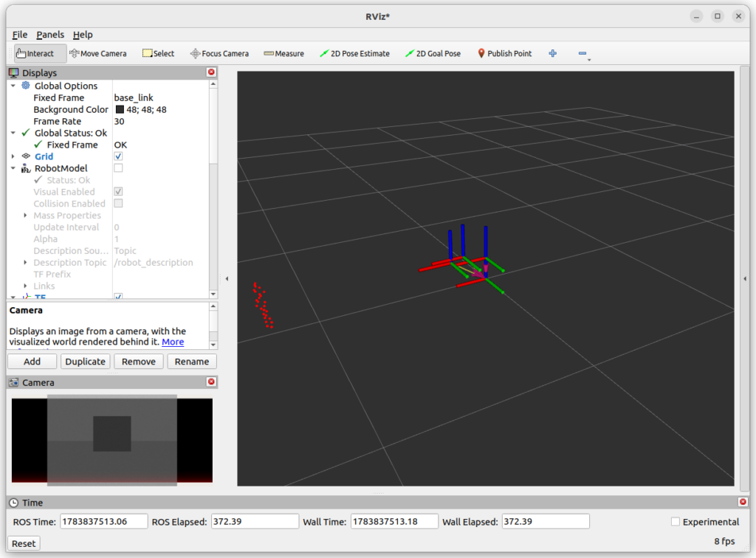
Task: Click the Fixed Frame status checkmark
Action: [x=38, y=145]
